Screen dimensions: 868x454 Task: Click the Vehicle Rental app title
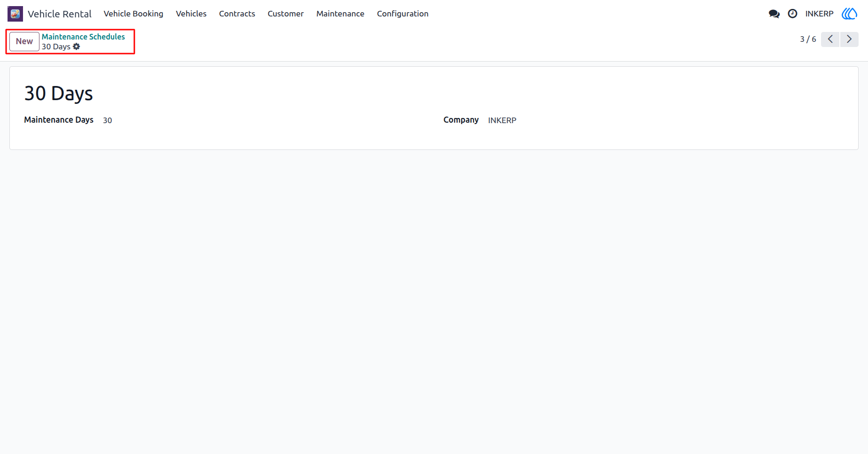click(60, 14)
